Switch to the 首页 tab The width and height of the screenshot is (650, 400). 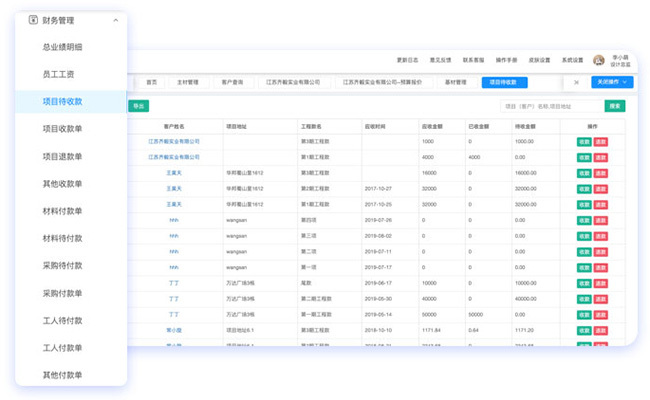(x=151, y=83)
